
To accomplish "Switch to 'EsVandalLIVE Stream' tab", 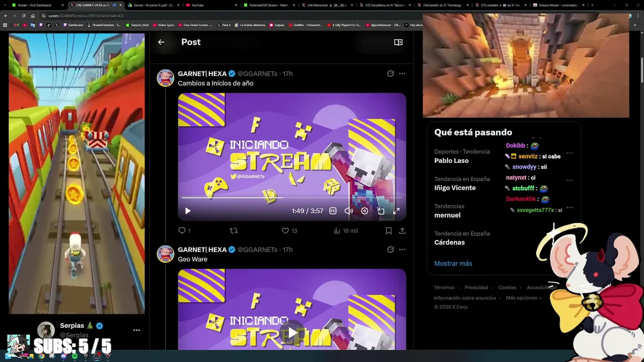I will click(x=270, y=5).
